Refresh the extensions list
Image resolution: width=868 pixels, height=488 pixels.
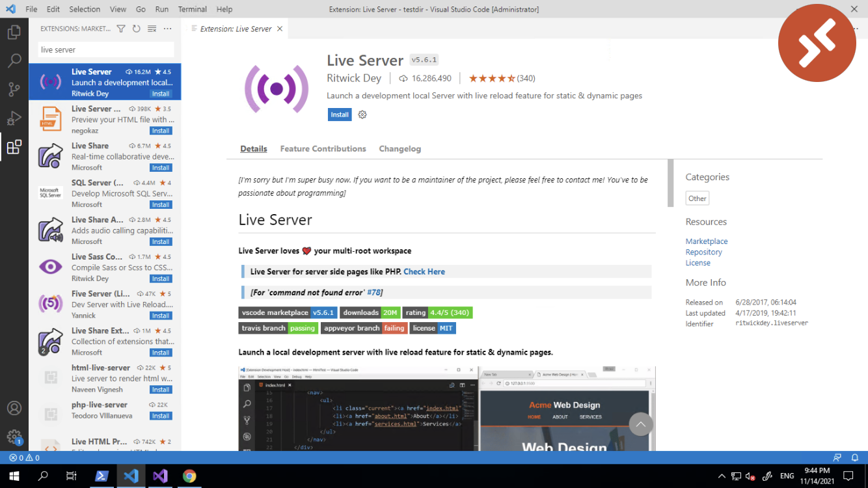135,29
